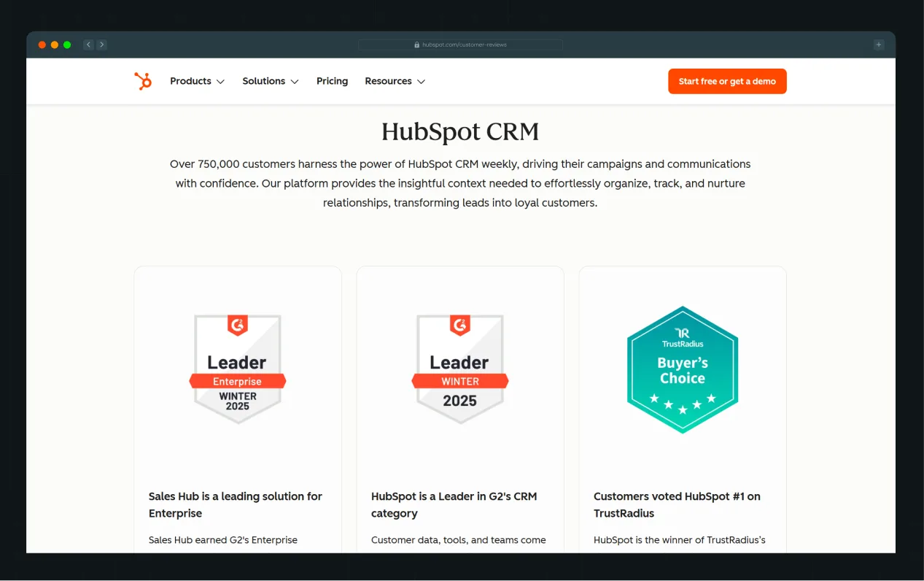
Task: Open the Pricing menu item
Action: [x=332, y=81]
